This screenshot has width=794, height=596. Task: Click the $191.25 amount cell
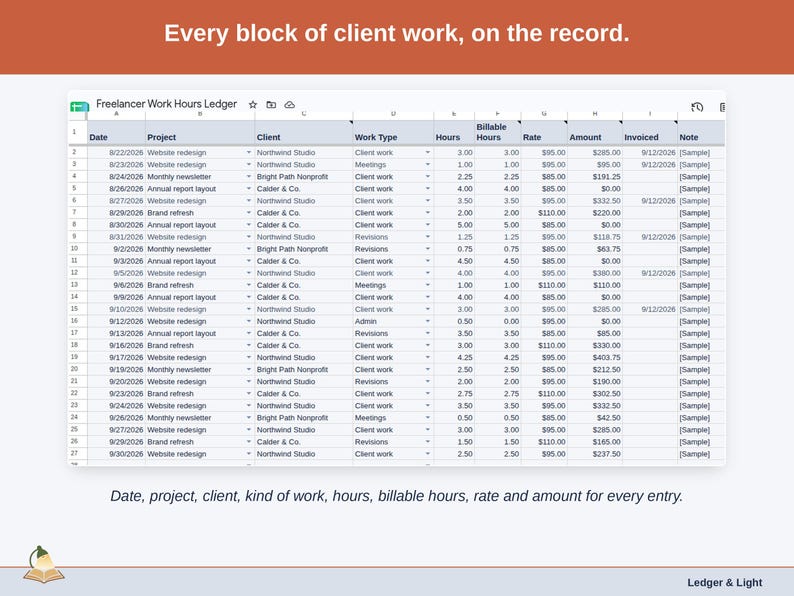click(595, 177)
